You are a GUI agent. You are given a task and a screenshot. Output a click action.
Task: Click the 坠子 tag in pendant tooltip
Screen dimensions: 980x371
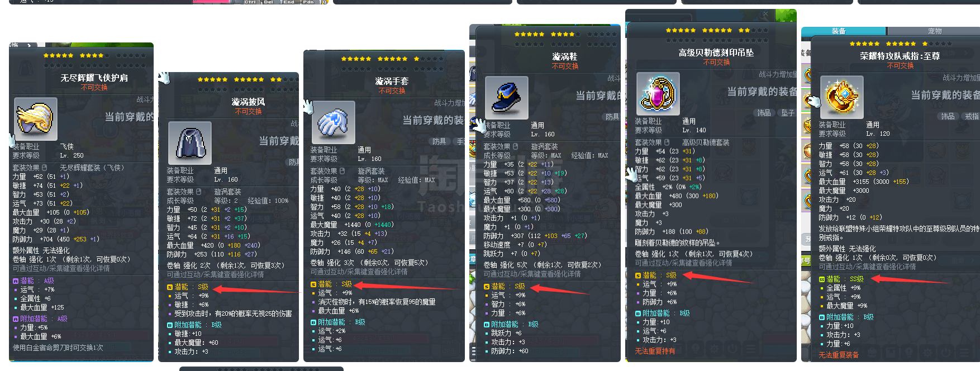788,113
